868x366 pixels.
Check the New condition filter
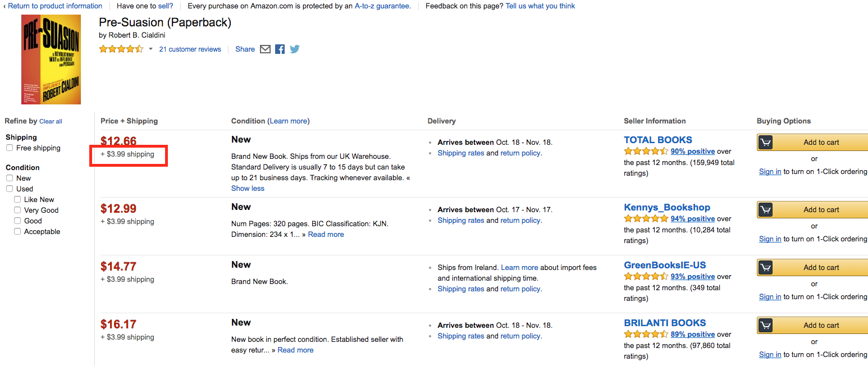coord(10,179)
